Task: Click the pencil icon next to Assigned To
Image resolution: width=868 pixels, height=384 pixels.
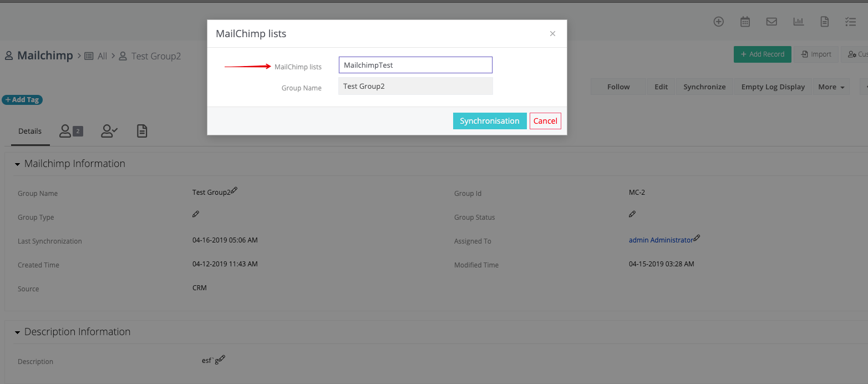Action: click(x=698, y=238)
